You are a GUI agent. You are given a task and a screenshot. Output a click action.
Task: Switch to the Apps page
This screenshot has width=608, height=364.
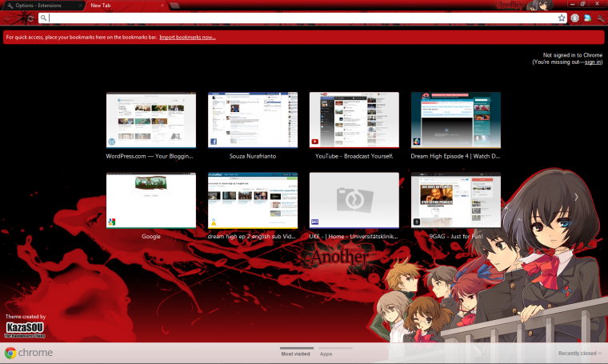click(326, 353)
